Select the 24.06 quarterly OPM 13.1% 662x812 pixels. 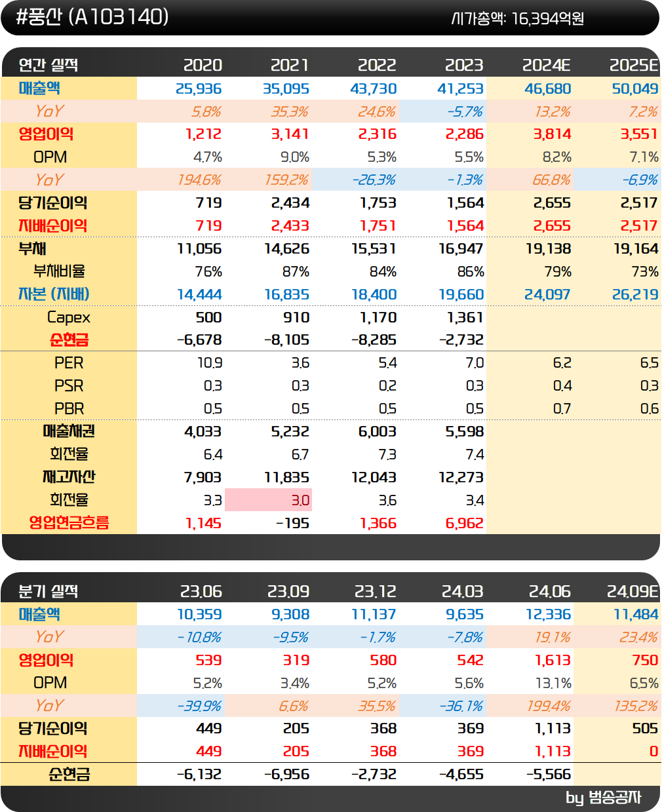tap(553, 683)
